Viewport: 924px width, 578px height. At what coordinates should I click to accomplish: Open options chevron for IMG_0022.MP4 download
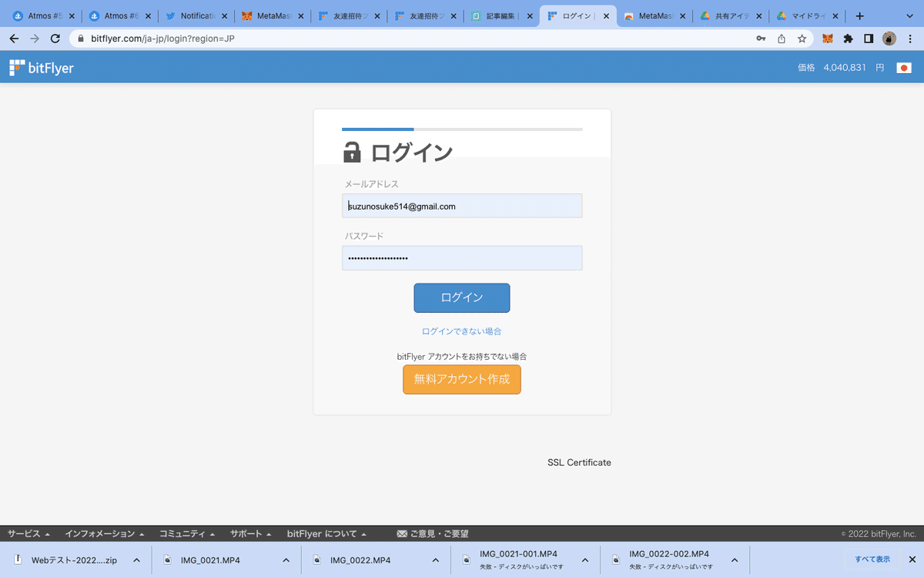pyautogui.click(x=435, y=560)
